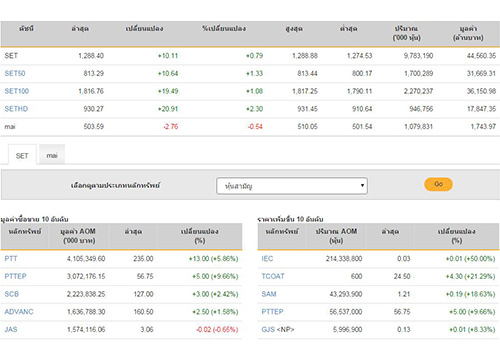Select SETHD percent change +2.30
Viewport: 500px width, 360px height.
tap(254, 109)
